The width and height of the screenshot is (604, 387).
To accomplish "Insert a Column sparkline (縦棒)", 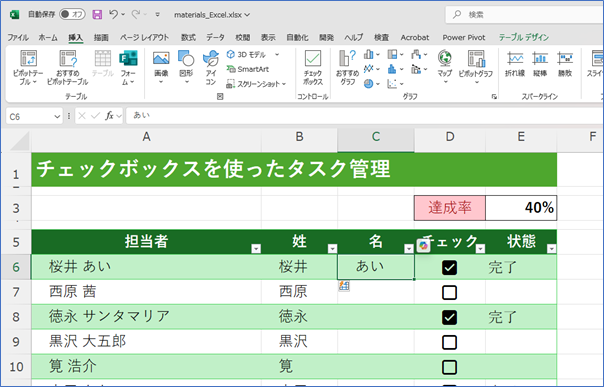I will point(540,64).
